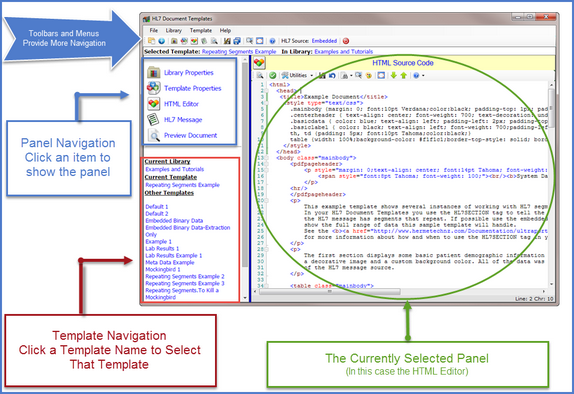
Task: Click the blue save-all disks icon in main toolbar
Action: pos(237,41)
